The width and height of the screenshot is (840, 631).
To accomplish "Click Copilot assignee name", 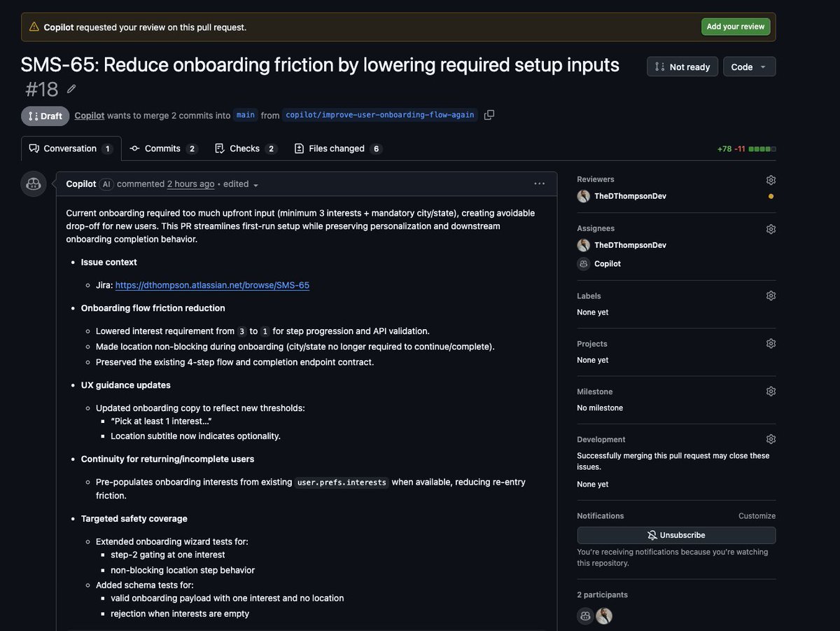I will coord(608,264).
